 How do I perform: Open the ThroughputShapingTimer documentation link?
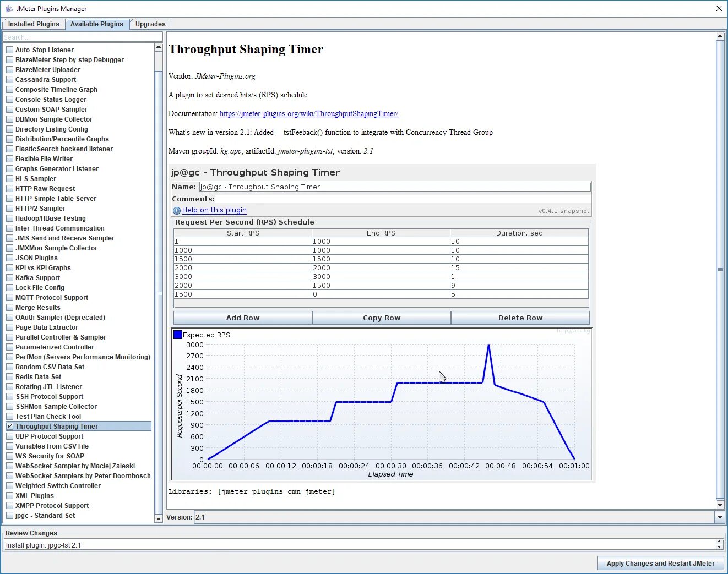309,114
